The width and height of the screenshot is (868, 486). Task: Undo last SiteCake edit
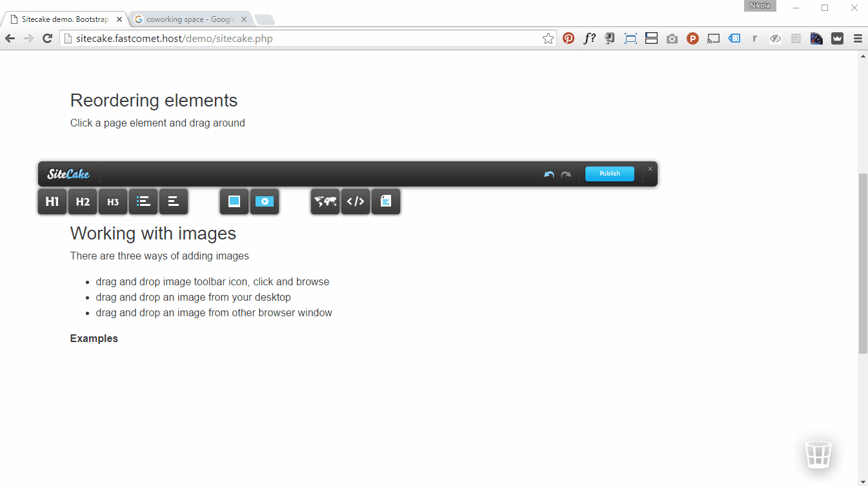pyautogui.click(x=549, y=174)
